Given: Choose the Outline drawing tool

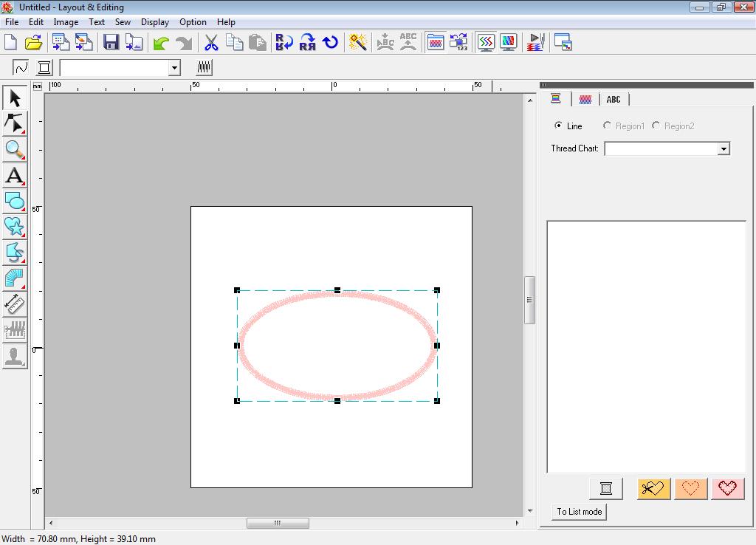Looking at the screenshot, I should pos(15,253).
